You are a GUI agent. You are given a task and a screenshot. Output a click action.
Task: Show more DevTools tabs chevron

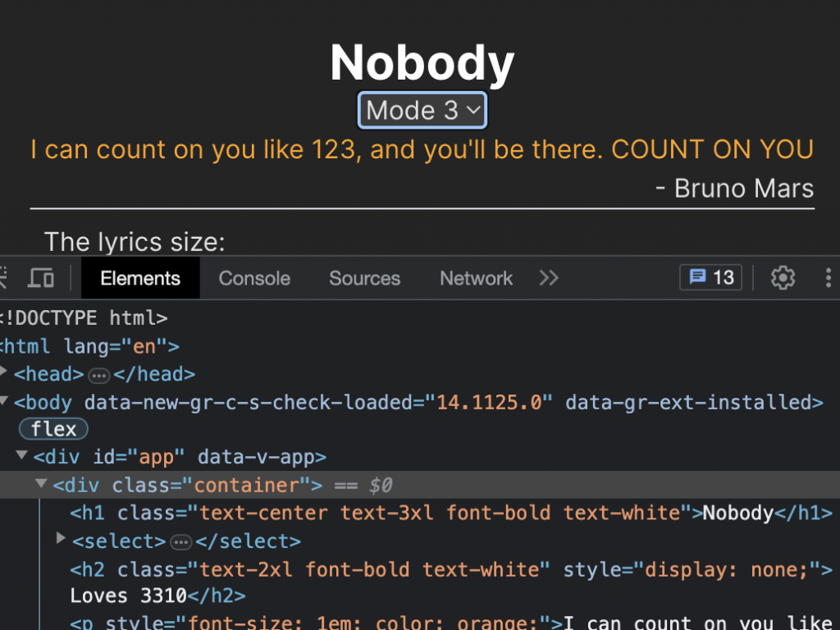(549, 278)
